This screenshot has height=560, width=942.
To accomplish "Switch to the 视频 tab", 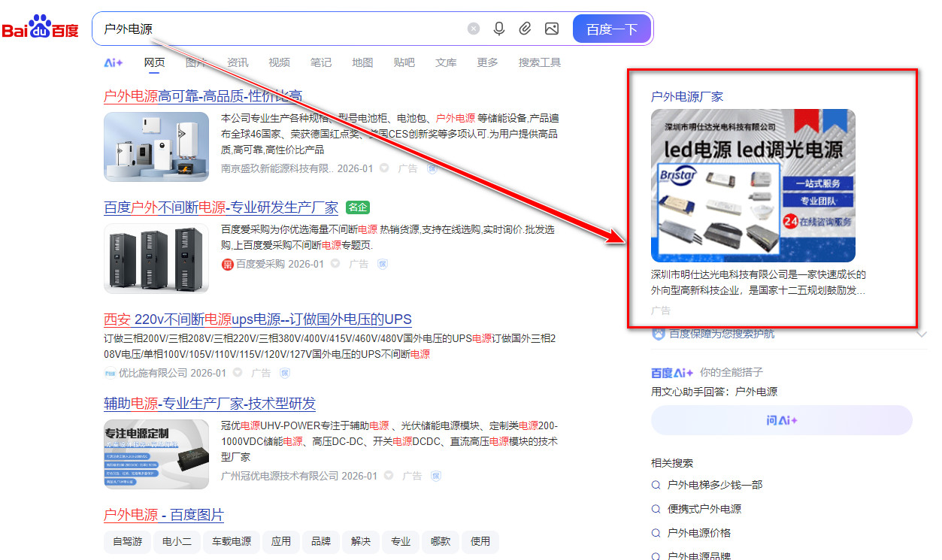I will tap(279, 62).
